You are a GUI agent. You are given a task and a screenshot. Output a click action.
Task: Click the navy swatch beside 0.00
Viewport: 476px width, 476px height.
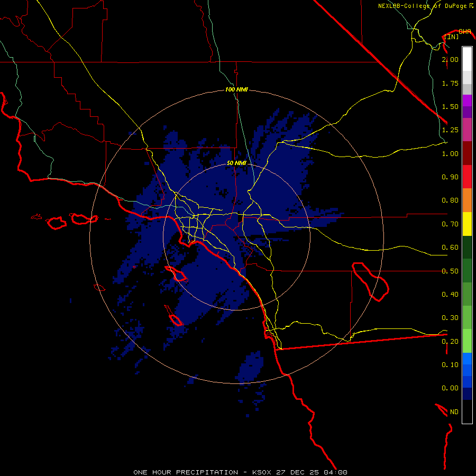tap(467, 393)
